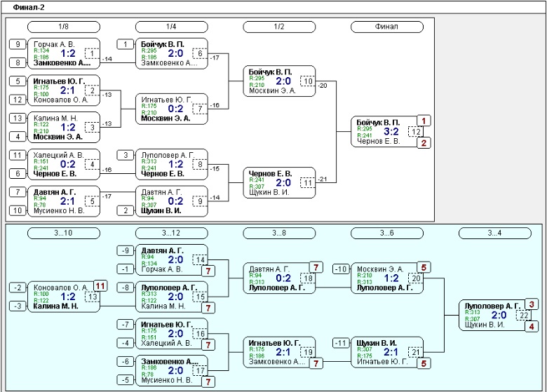
Task: Open the Давтян versus Мусиенко 1/8 match box
Action: 64,201
